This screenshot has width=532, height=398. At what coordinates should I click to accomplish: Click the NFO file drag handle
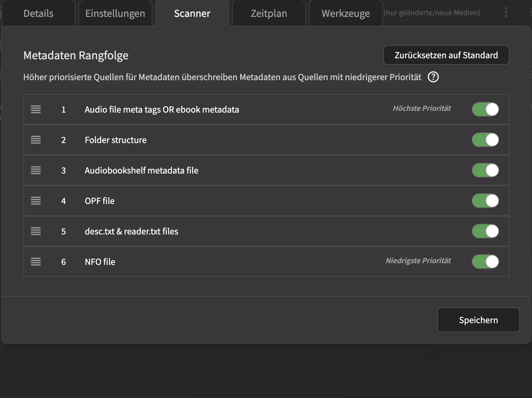pyautogui.click(x=36, y=262)
